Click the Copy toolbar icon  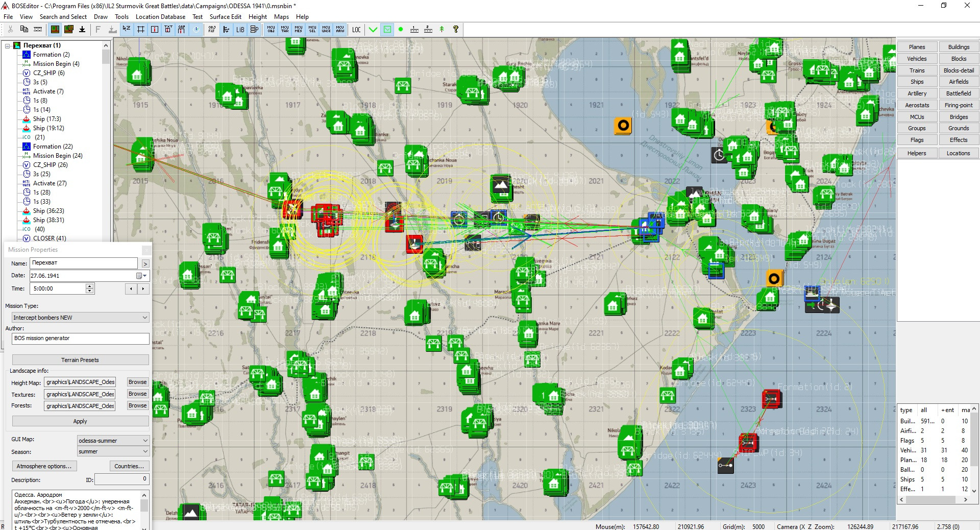coord(23,29)
